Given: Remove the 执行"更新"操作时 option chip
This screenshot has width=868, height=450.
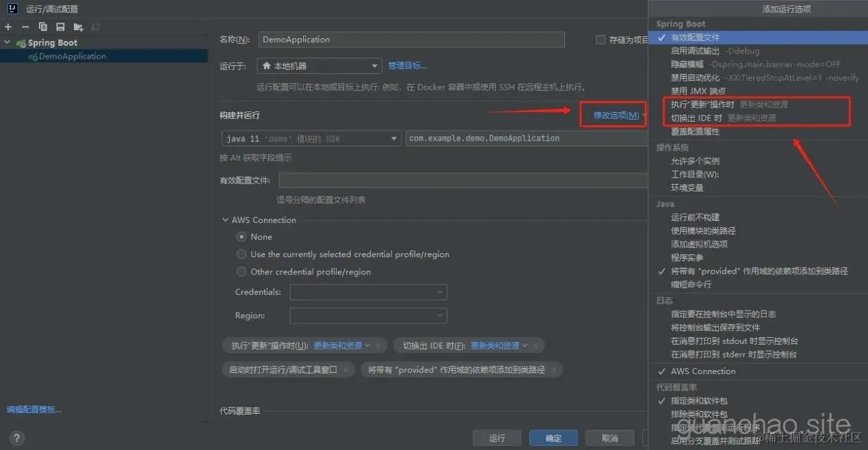Looking at the screenshot, I should [378, 346].
